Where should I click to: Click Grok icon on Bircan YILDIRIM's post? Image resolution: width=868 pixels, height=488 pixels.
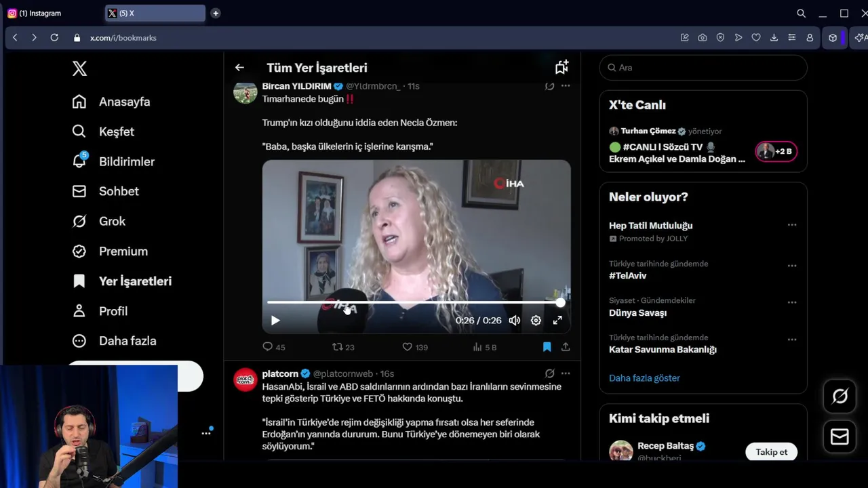tap(549, 86)
